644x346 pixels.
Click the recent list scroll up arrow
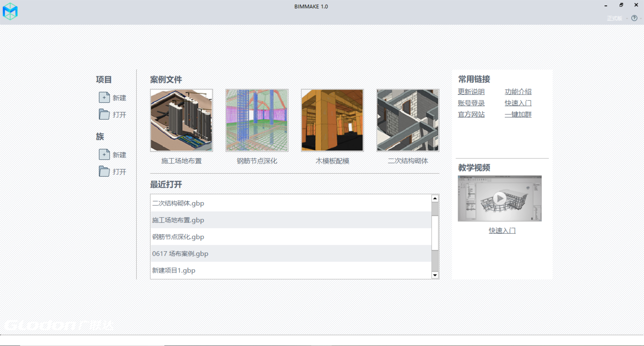pos(435,198)
